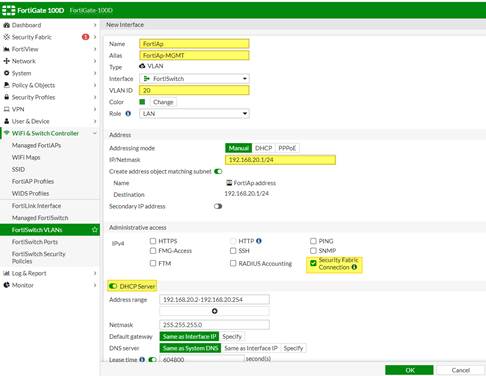Click the VPN monitor icon
486x376 pixels.
tap(6, 109)
